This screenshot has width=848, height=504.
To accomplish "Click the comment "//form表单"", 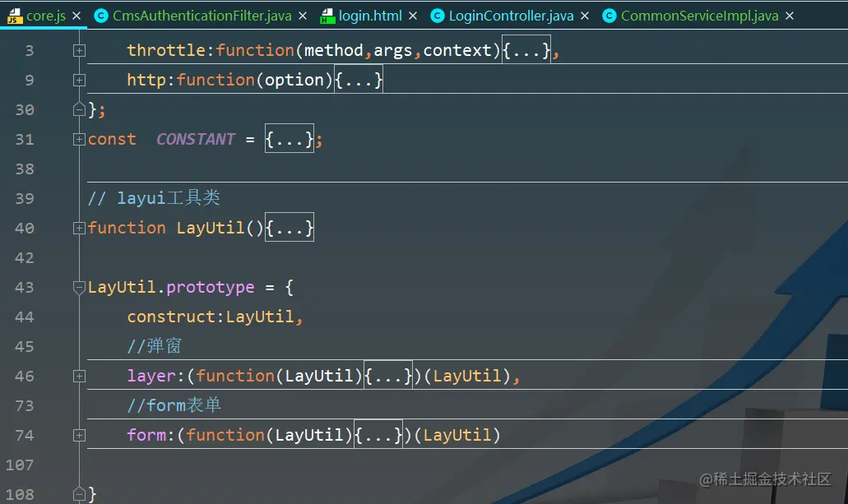I will (174, 405).
